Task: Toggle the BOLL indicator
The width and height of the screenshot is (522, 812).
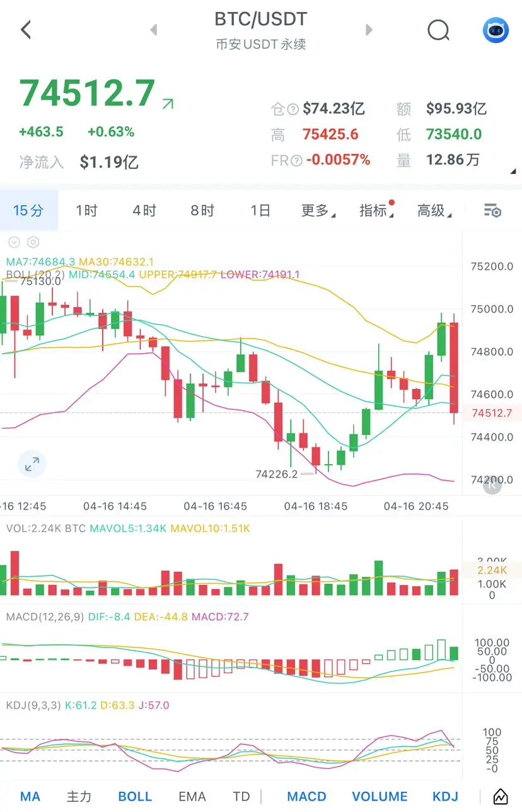Action: [135, 796]
